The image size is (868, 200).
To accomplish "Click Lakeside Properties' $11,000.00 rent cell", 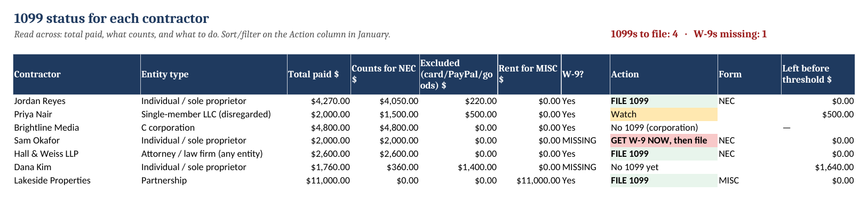I will click(529, 180).
